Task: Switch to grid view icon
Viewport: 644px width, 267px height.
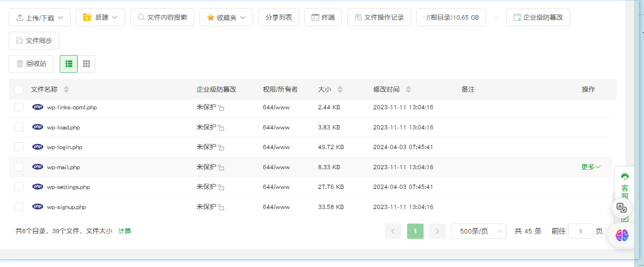Action: tap(86, 64)
